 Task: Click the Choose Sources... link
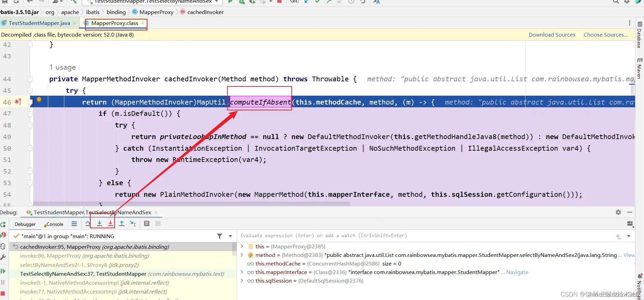click(x=606, y=35)
